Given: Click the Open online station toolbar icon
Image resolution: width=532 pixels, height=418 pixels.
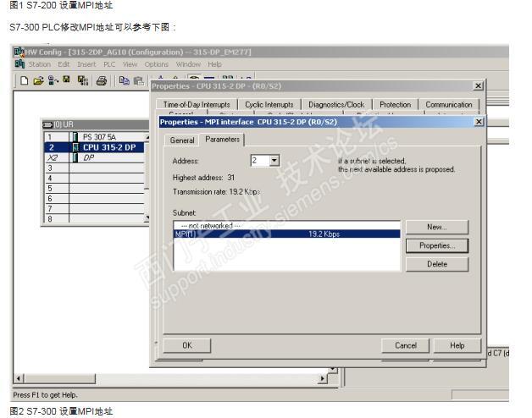Looking at the screenshot, I should [x=53, y=80].
